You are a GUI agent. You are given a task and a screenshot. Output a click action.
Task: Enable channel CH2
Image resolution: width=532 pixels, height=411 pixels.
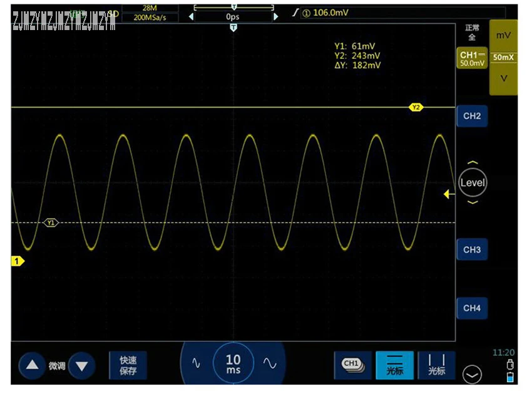[x=472, y=116]
